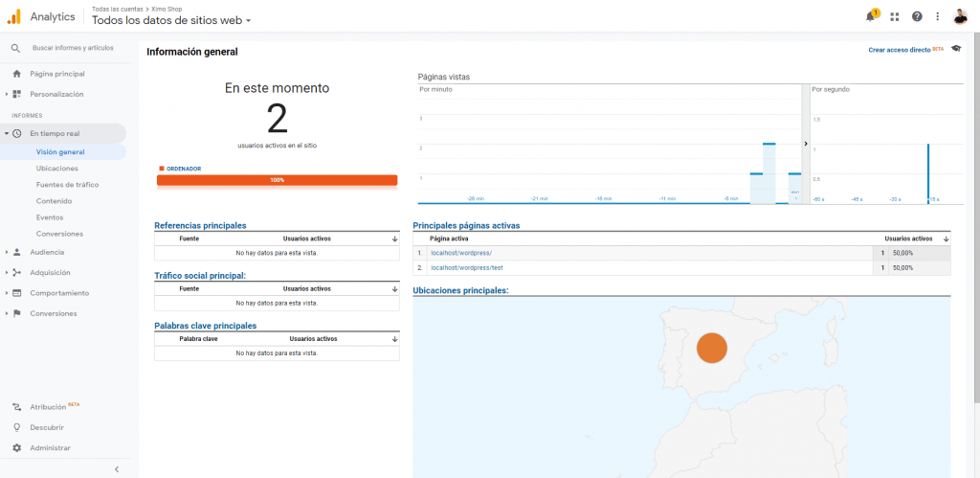Click the Página activa column header
980x478 pixels.
coord(449,239)
